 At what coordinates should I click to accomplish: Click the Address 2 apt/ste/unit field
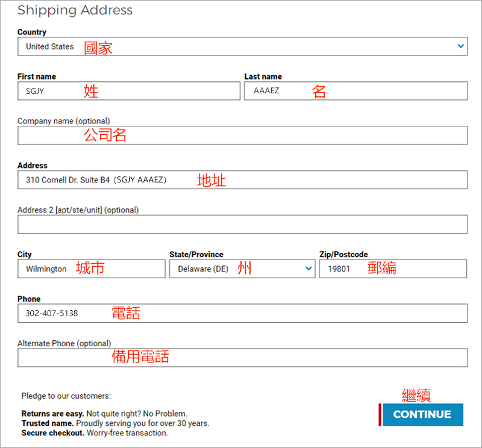(x=242, y=225)
